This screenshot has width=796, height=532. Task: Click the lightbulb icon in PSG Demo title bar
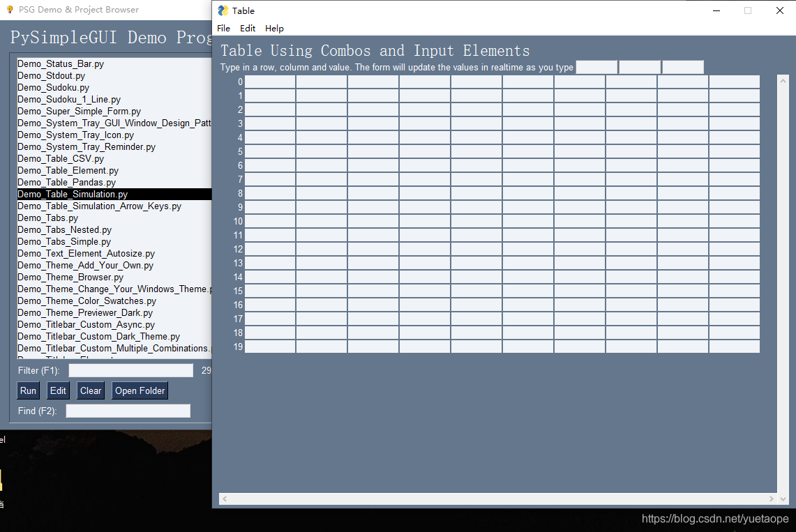coord(10,10)
